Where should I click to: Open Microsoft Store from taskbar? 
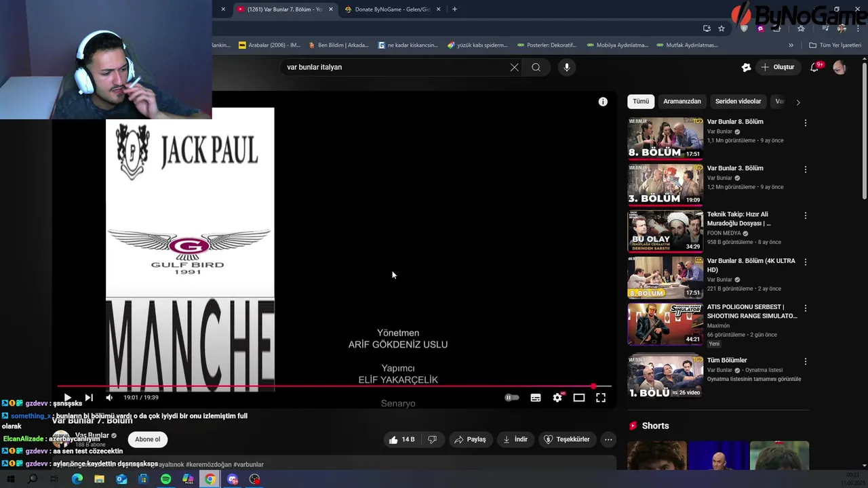(x=143, y=479)
